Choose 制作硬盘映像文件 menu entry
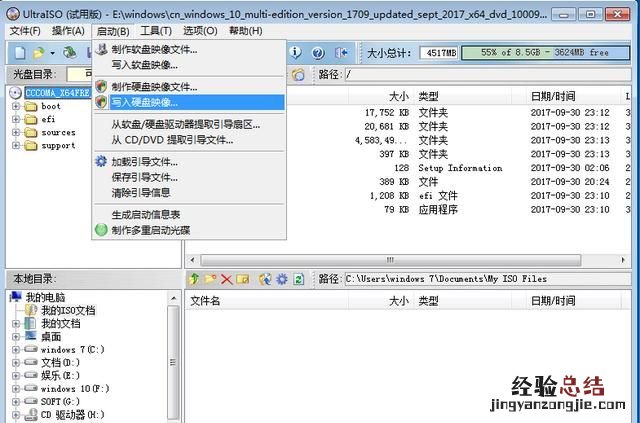The image size is (640, 423). [x=154, y=87]
